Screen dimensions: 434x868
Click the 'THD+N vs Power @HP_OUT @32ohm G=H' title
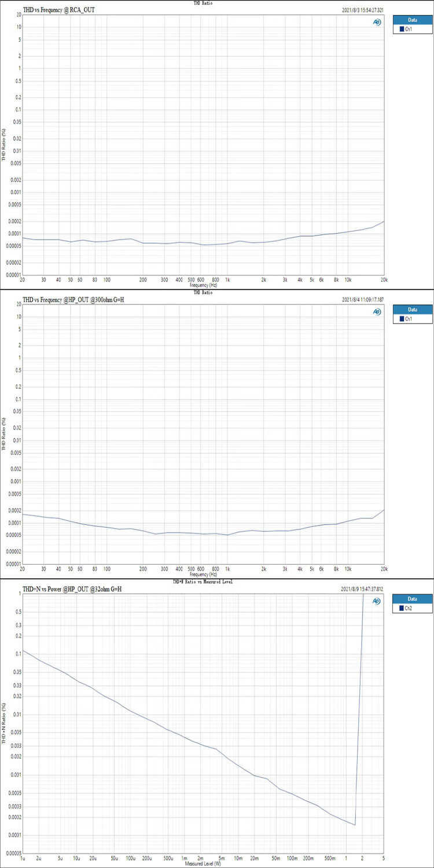coord(72,589)
